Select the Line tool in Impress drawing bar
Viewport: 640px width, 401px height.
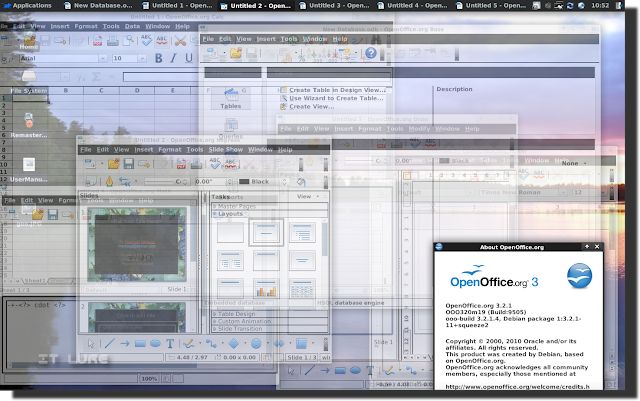109,344
